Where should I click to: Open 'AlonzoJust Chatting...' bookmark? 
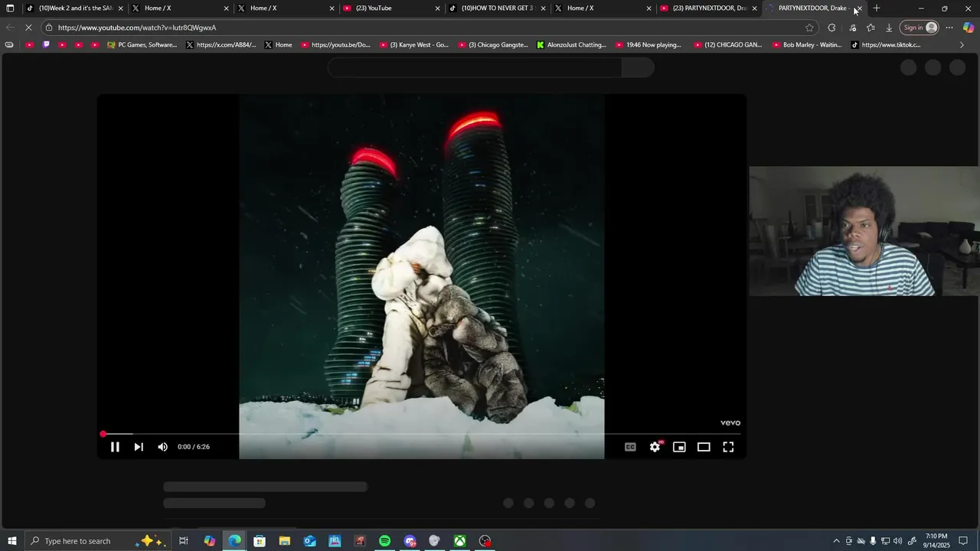pos(571,45)
